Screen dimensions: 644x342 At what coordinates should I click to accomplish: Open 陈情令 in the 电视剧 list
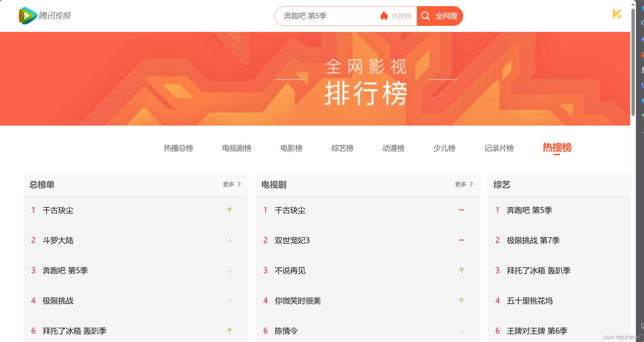(x=286, y=331)
